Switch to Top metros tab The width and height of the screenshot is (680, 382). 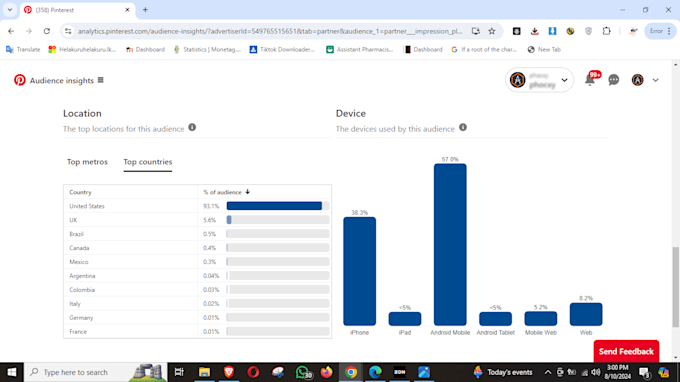coord(87,162)
